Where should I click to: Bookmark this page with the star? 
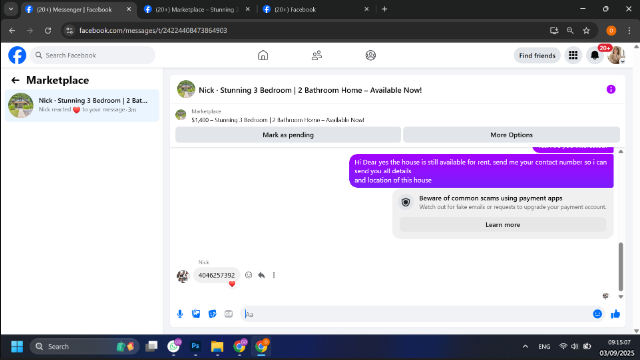point(587,31)
